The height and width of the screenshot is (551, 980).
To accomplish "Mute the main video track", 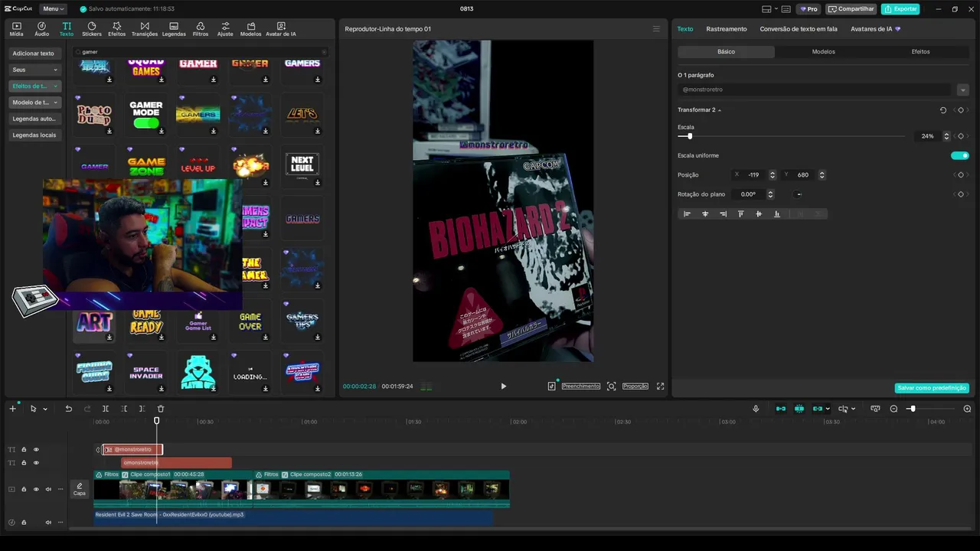I will (48, 489).
